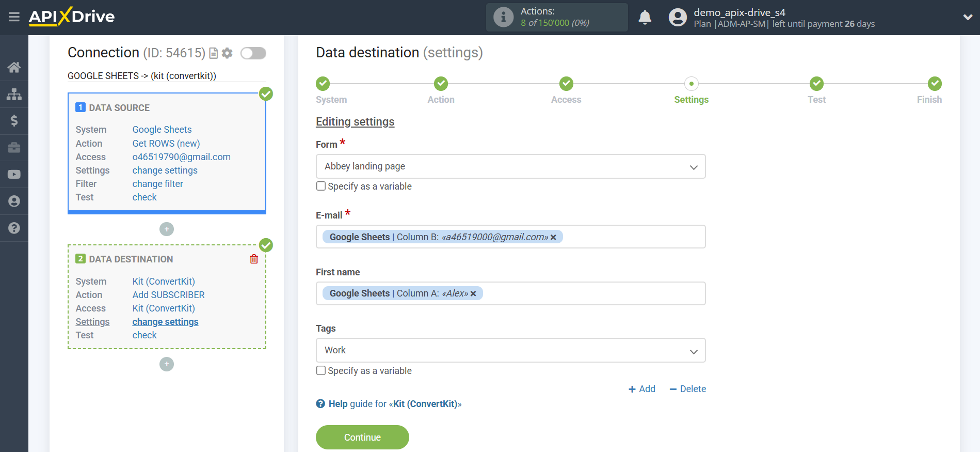Screen dimensions: 980x452
Task: Click the Actions 8 of 150'000 counter
Action: pos(555,23)
